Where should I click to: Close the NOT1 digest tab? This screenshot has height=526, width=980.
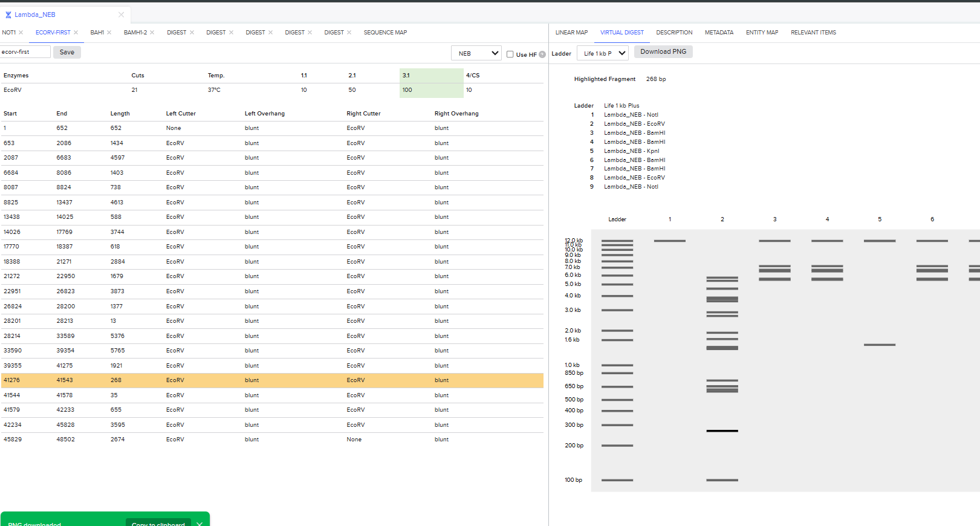(x=21, y=33)
